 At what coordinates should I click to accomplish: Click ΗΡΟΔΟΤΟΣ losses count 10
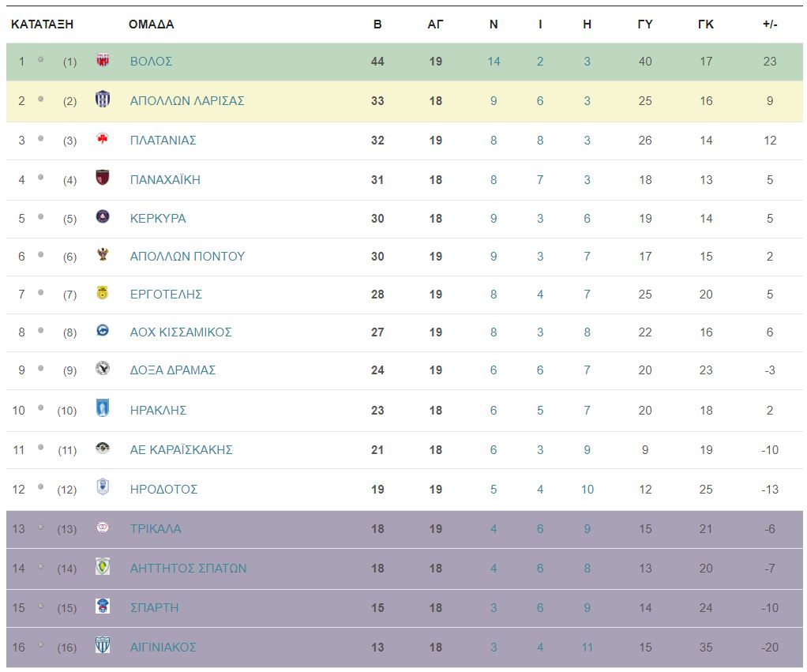[587, 490]
